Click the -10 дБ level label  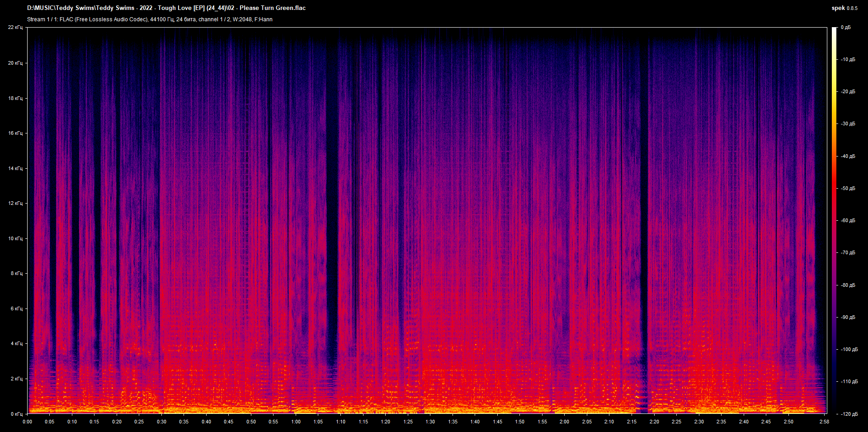848,59
